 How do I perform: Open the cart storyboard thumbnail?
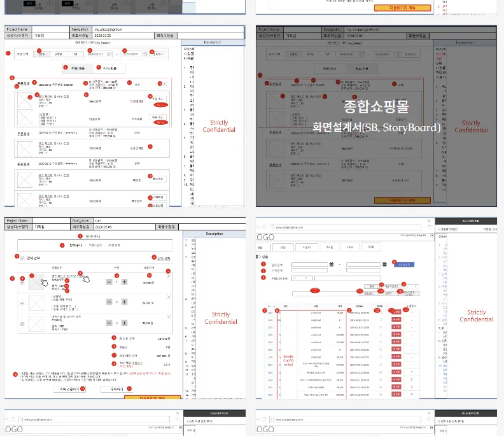125,308
